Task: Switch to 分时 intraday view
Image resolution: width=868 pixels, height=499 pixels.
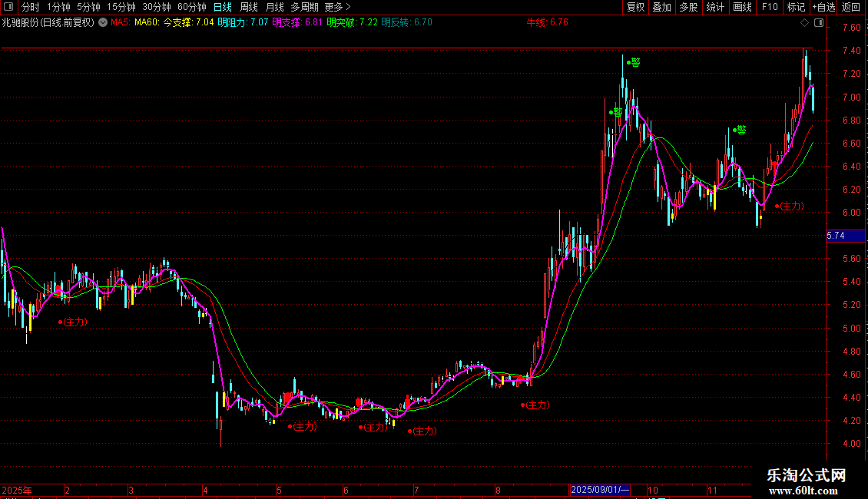Action: click(31, 7)
